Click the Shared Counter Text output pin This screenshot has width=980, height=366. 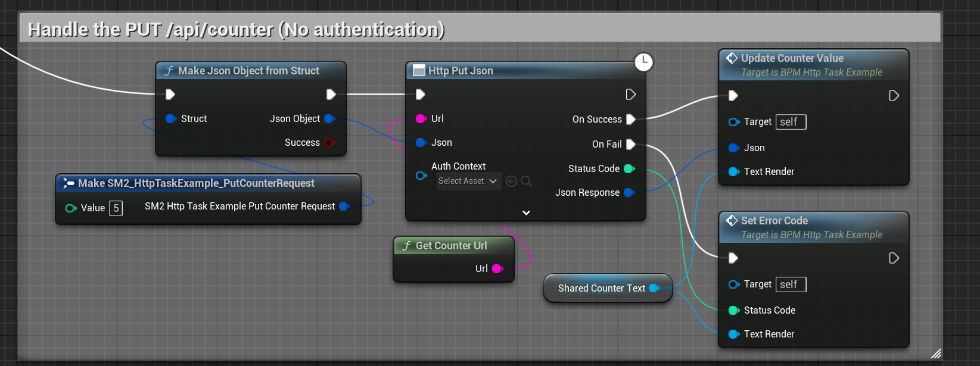(x=654, y=288)
